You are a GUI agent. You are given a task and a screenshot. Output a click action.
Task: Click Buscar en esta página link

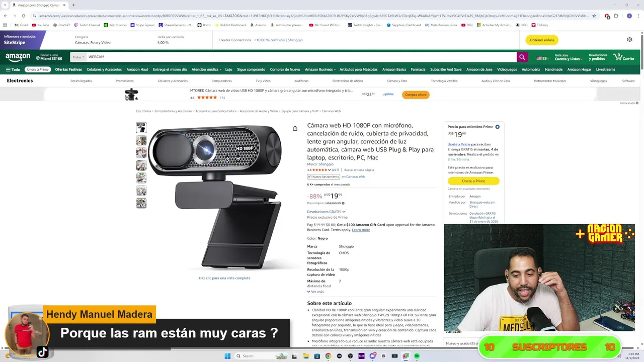click(359, 170)
